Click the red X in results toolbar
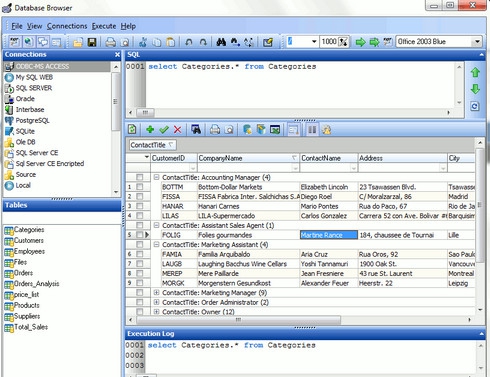 (178, 129)
